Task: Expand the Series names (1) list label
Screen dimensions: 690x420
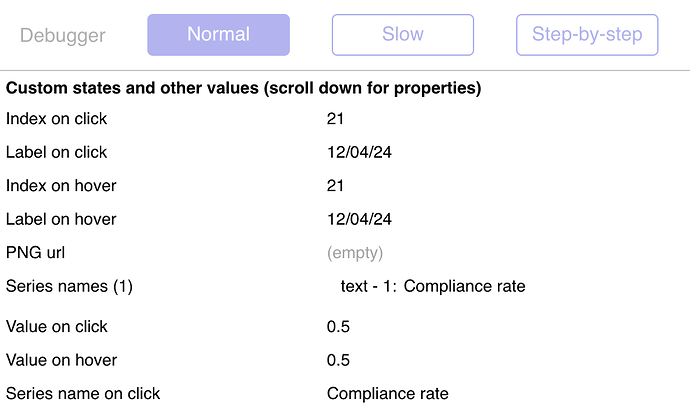Action: (69, 286)
